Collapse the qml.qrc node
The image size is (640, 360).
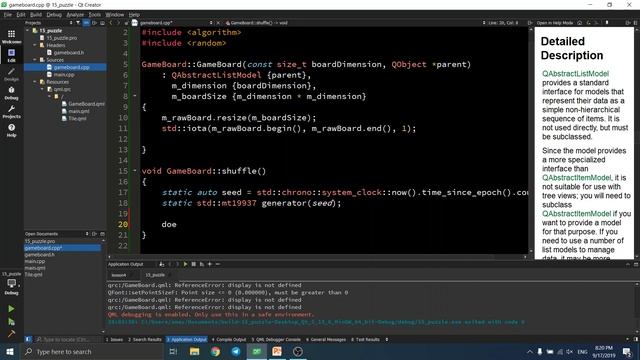42,89
